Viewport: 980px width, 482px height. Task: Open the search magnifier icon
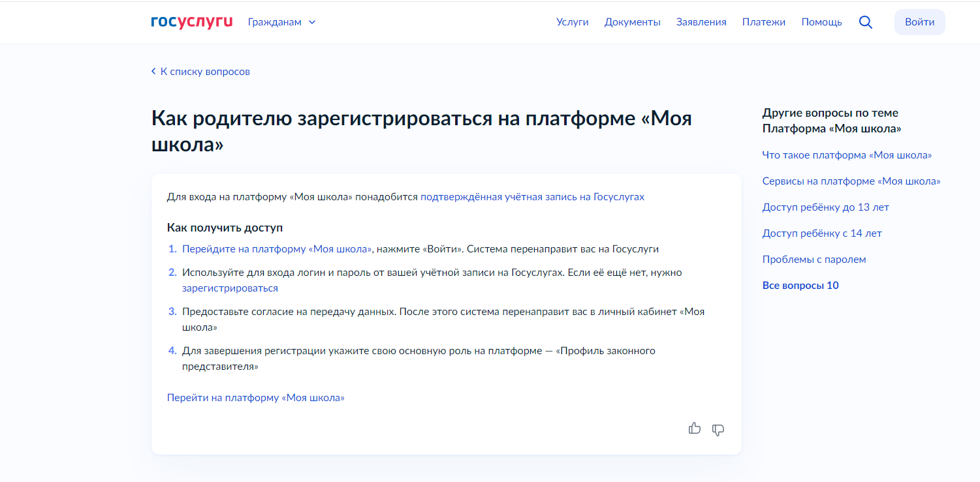point(866,22)
